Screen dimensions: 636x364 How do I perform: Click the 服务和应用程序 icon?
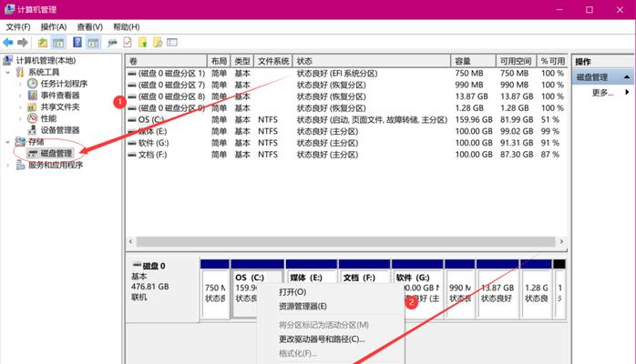(x=20, y=165)
